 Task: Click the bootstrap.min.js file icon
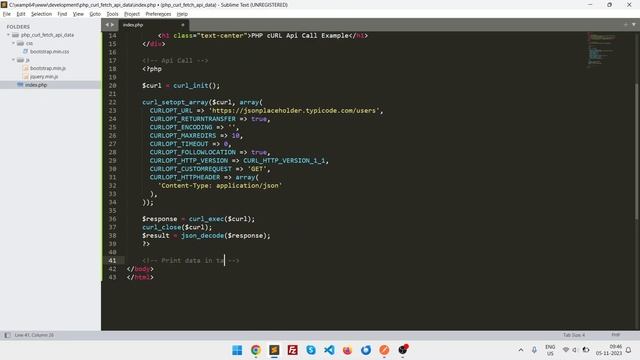26,68
